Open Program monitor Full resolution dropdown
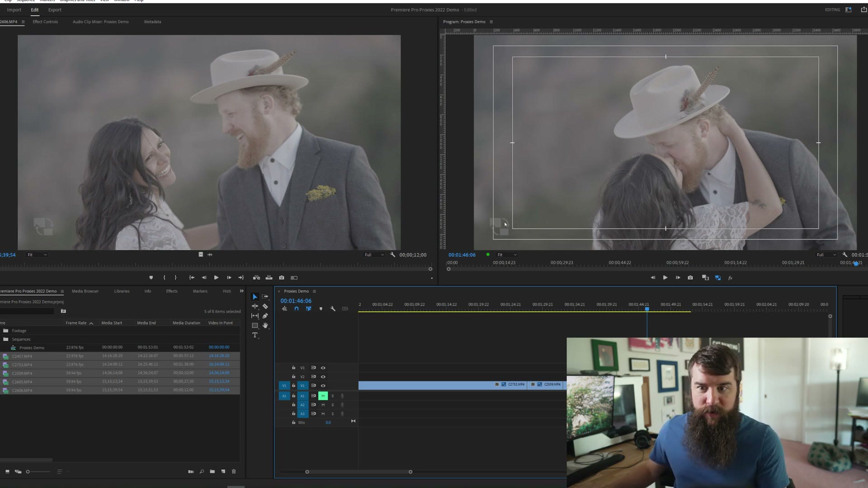This screenshot has height=488, width=868. click(826, 255)
